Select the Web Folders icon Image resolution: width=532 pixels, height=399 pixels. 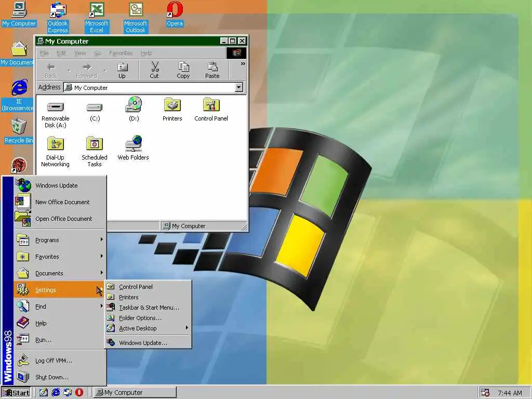coord(134,148)
